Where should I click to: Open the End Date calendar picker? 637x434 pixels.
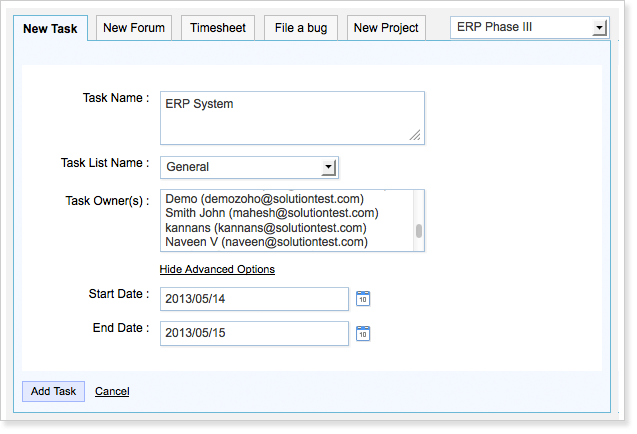pyautogui.click(x=364, y=333)
